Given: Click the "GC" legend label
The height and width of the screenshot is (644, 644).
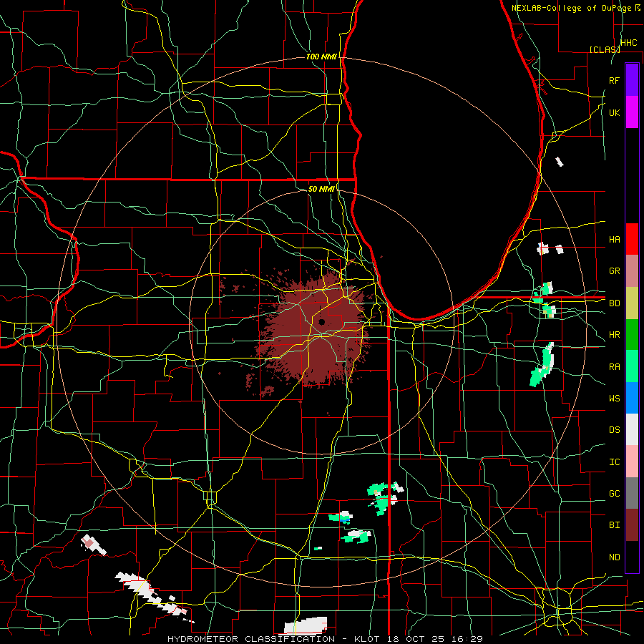Looking at the screenshot, I should point(614,494).
